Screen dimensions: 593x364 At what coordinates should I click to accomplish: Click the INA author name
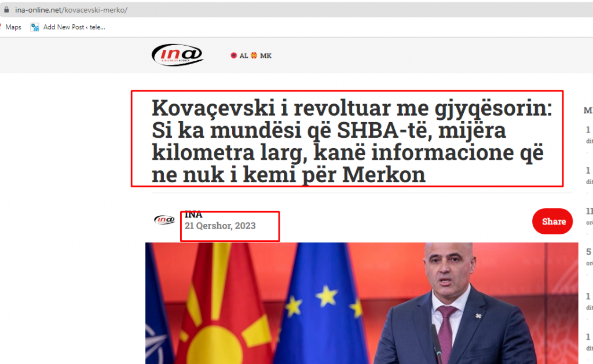(193, 214)
